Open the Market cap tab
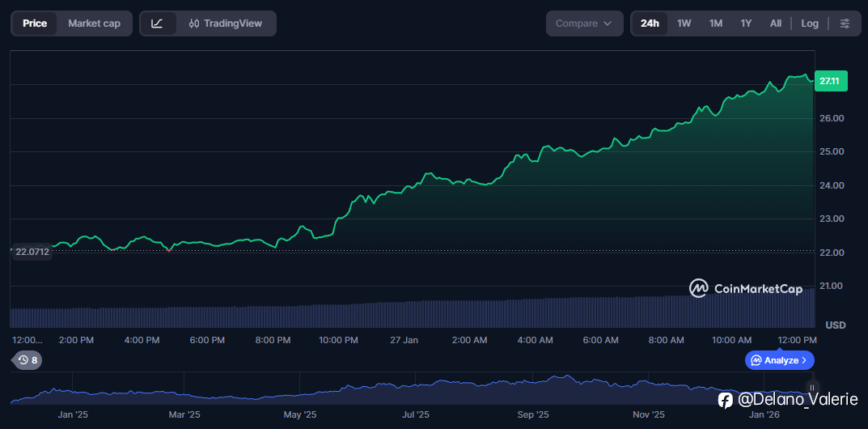The height and width of the screenshot is (429, 868). 94,23
